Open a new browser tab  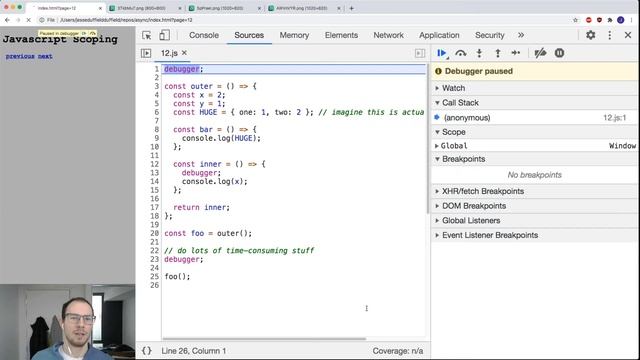[x=352, y=8]
